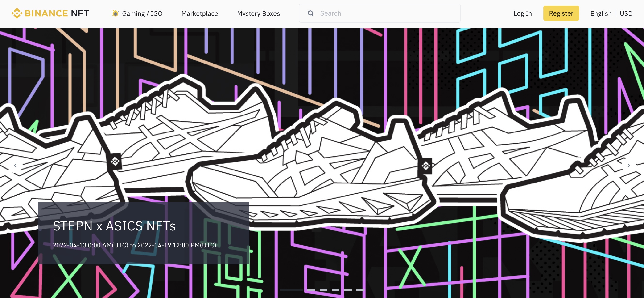Image resolution: width=644 pixels, height=298 pixels.
Task: Open the Mystery Boxes page
Action: (258, 13)
